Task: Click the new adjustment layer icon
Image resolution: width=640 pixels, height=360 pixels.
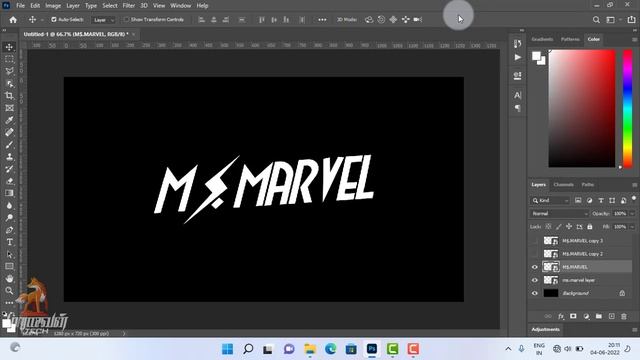Action: click(x=586, y=316)
